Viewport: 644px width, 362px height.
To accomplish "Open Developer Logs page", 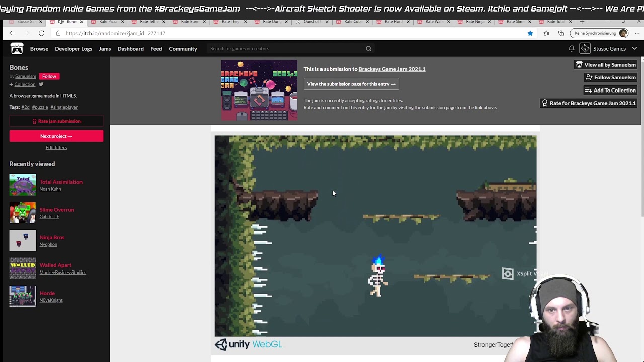I will click(x=73, y=49).
